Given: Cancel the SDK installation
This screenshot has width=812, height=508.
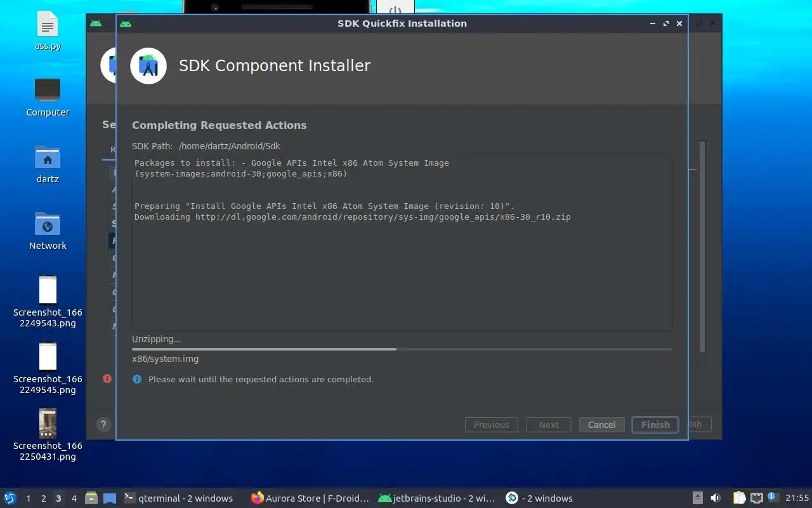Looking at the screenshot, I should (x=601, y=425).
